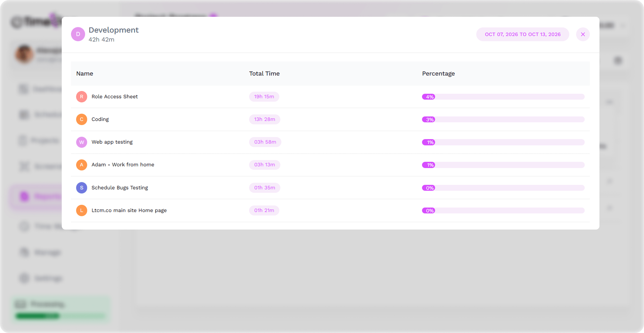
Task: Click Ltcm.co main site 0% progress bar
Action: click(503, 211)
